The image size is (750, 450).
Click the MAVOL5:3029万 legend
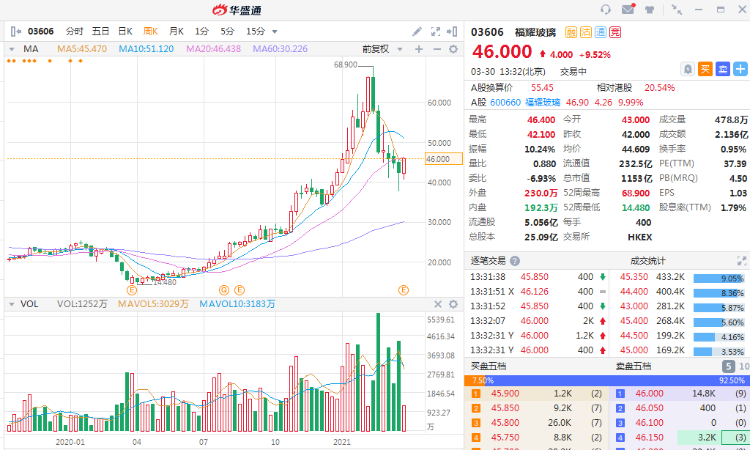coord(153,304)
